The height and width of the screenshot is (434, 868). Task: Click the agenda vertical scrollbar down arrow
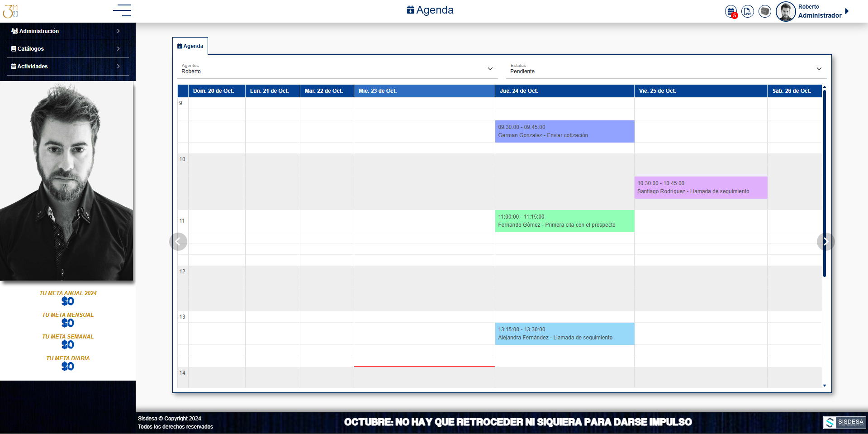825,386
